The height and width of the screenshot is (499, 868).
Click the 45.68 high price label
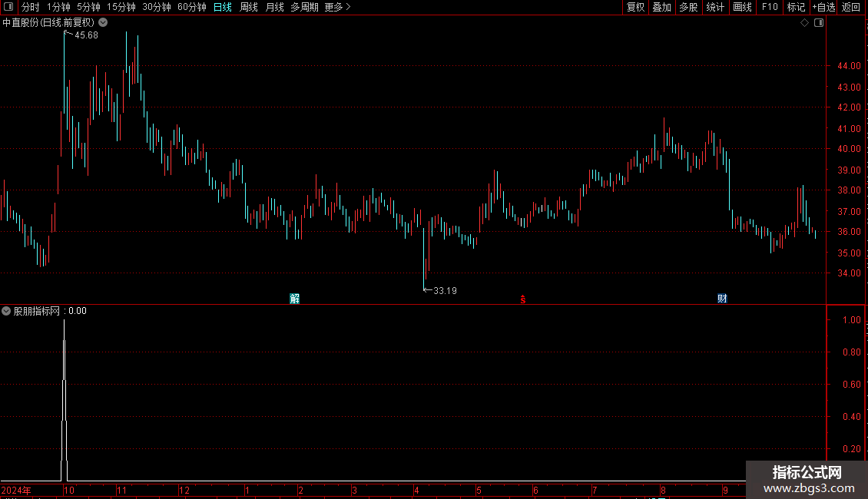pyautogui.click(x=86, y=35)
